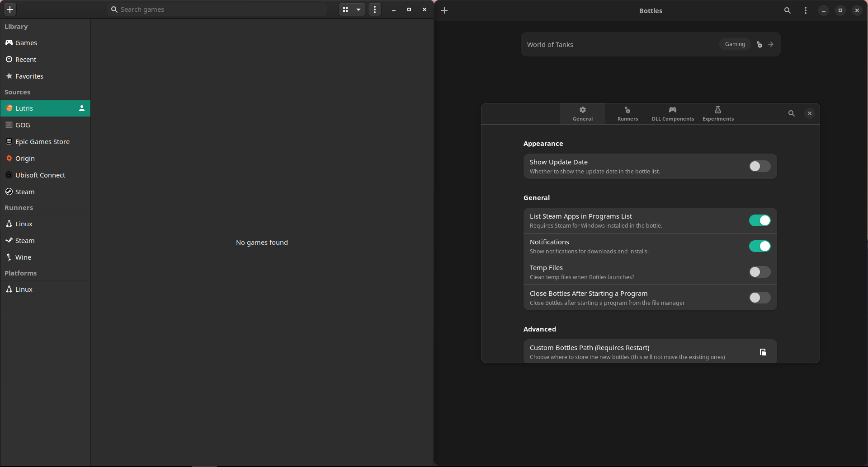868x467 pixels.
Task: Open the Bottles application menu
Action: click(x=806, y=10)
